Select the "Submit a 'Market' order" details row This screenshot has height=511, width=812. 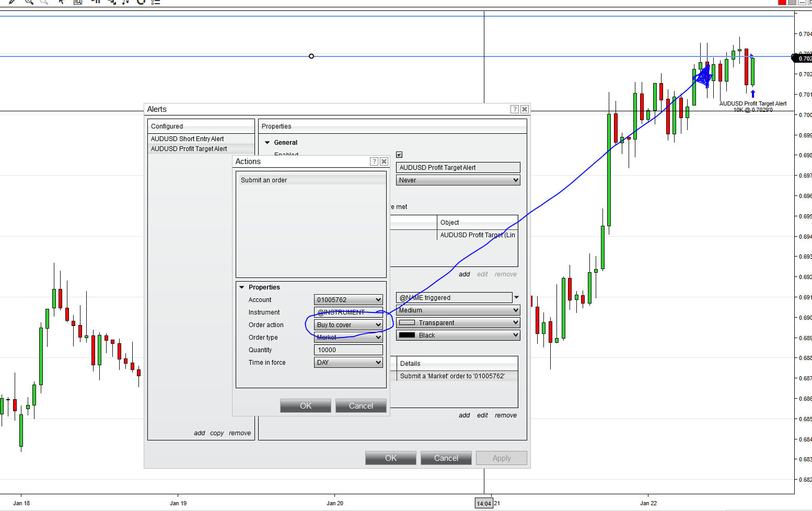tap(457, 376)
